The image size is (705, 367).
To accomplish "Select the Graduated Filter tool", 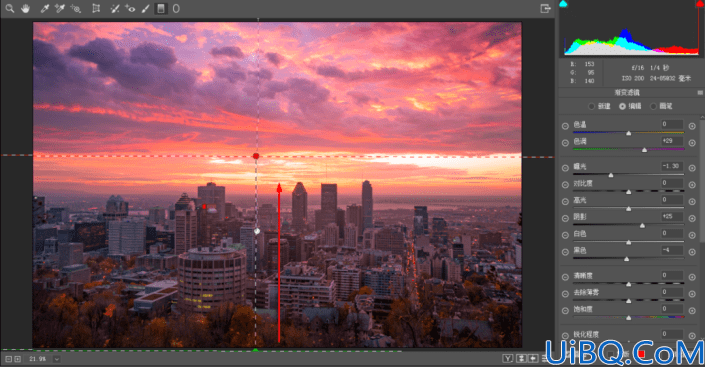I will (161, 8).
